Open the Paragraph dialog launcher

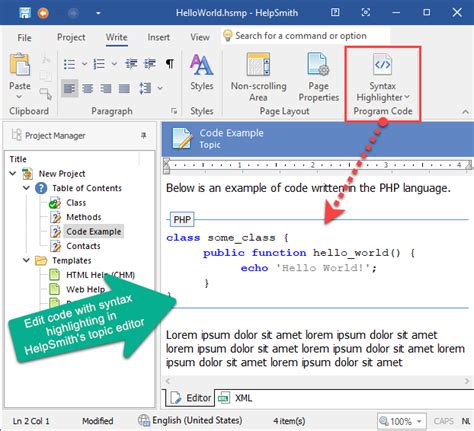click(174, 111)
